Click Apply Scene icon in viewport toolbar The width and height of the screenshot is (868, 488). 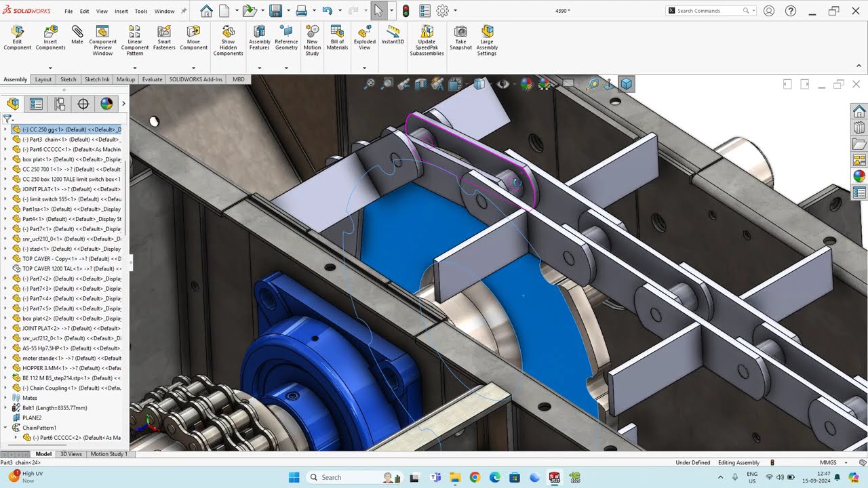pyautogui.click(x=545, y=84)
